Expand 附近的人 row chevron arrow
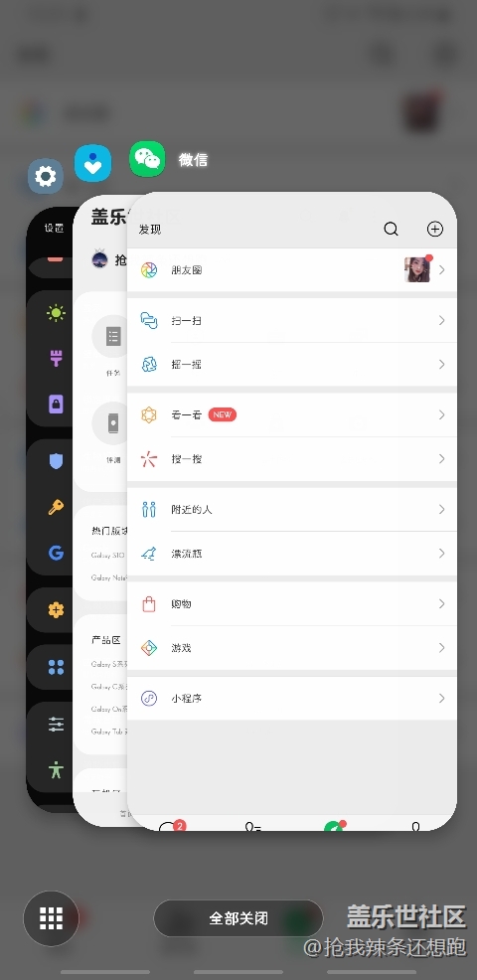The image size is (477, 980). tap(441, 509)
